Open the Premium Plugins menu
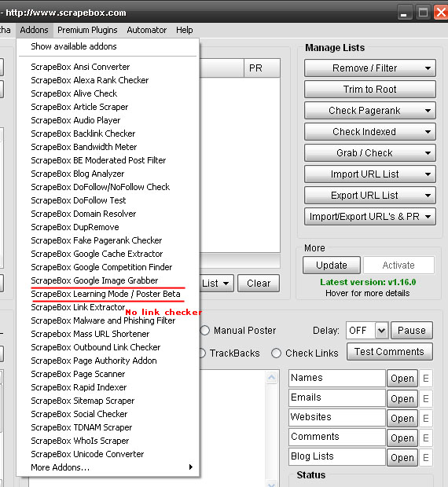 pos(87,30)
